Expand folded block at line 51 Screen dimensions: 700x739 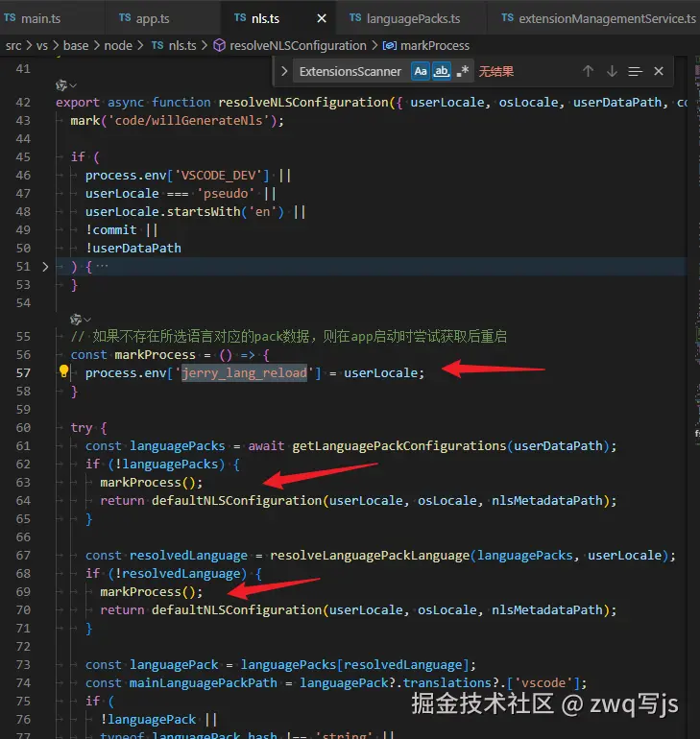(45, 267)
